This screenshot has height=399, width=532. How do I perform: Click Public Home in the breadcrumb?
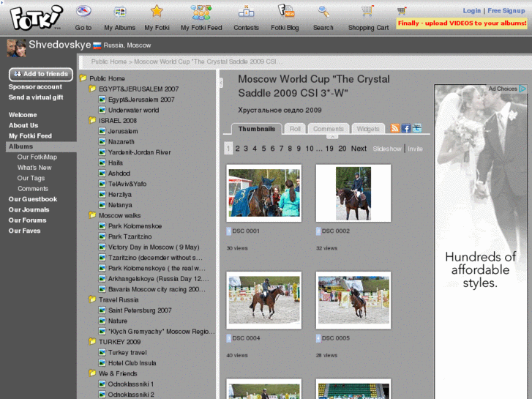point(108,61)
